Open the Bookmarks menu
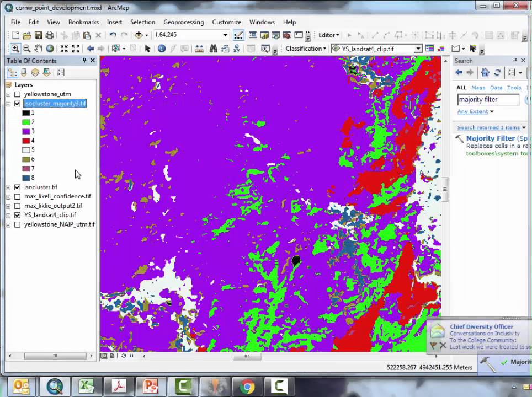This screenshot has height=397, width=532. (x=83, y=22)
